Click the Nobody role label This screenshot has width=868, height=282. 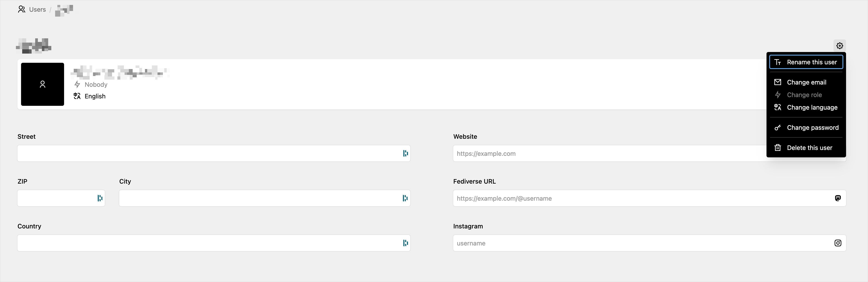pos(96,84)
